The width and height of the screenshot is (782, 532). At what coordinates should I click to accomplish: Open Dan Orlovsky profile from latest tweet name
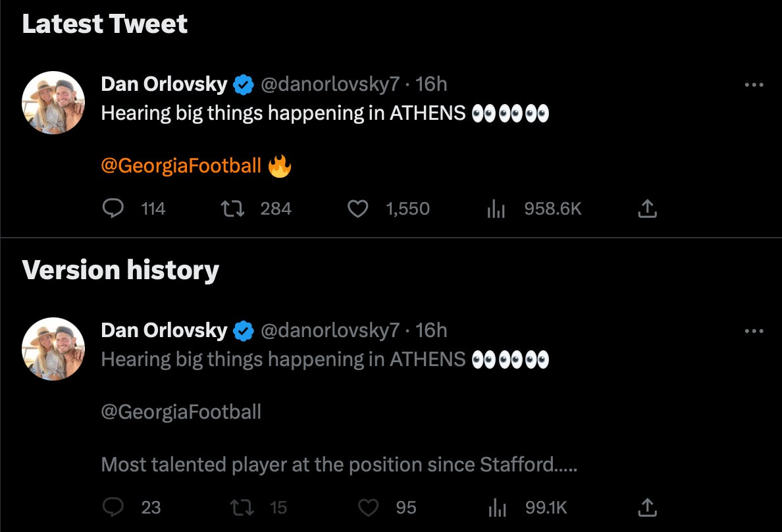point(164,84)
